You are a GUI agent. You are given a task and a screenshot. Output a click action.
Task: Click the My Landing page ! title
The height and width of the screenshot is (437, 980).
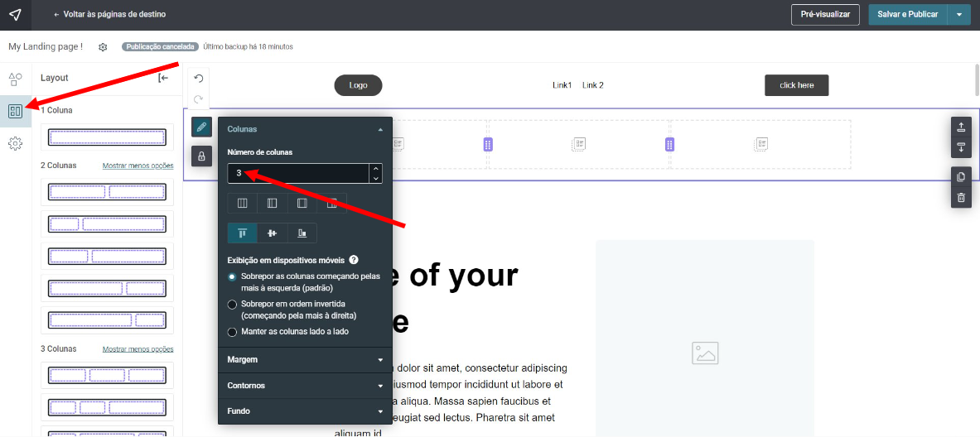[x=46, y=47]
